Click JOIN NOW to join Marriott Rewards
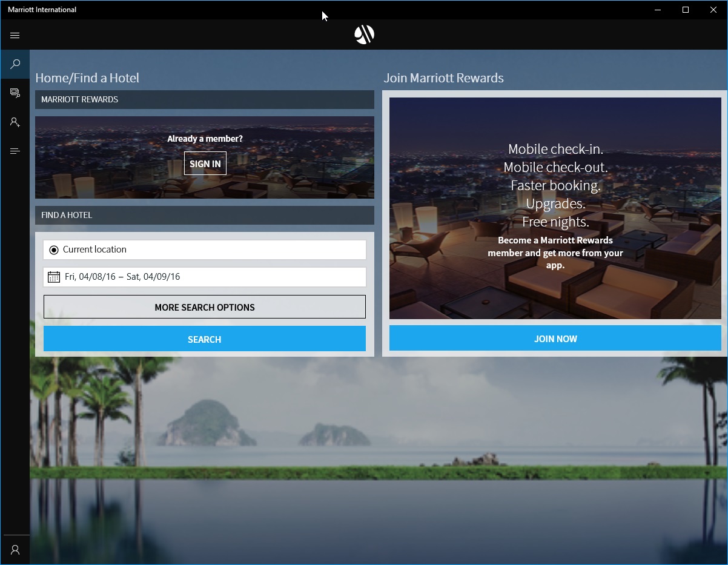The width and height of the screenshot is (728, 565). pos(555,339)
